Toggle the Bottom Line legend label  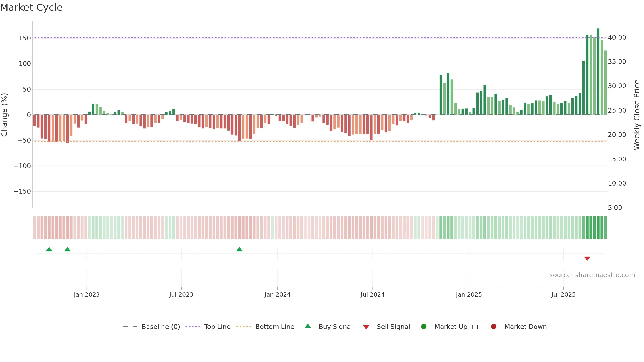(x=275, y=327)
